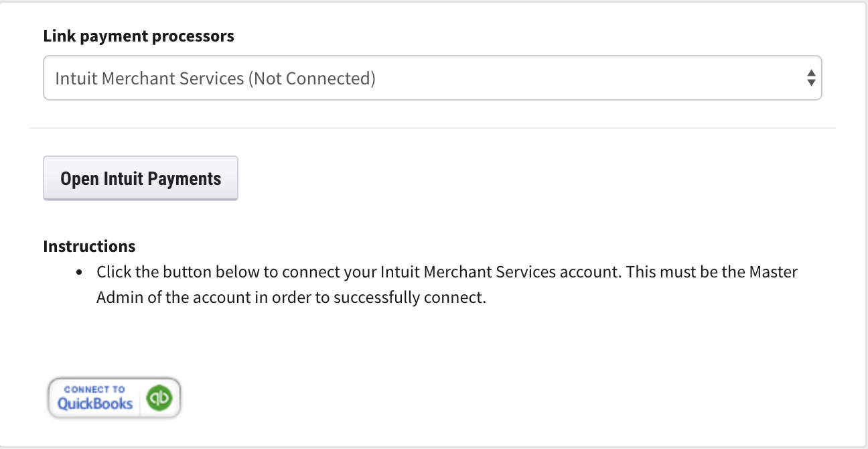This screenshot has height=449, width=868.
Task: Click the instruction text mentioning Master Admin
Action: tap(447, 285)
